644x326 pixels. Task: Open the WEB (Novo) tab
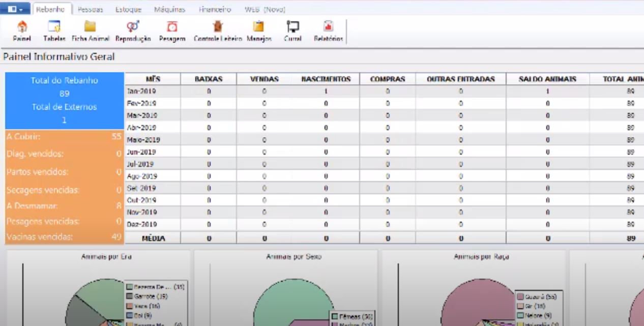(266, 9)
